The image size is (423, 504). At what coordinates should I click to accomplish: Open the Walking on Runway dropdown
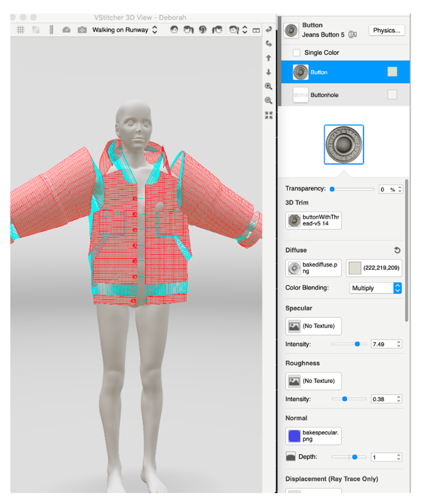point(125,30)
